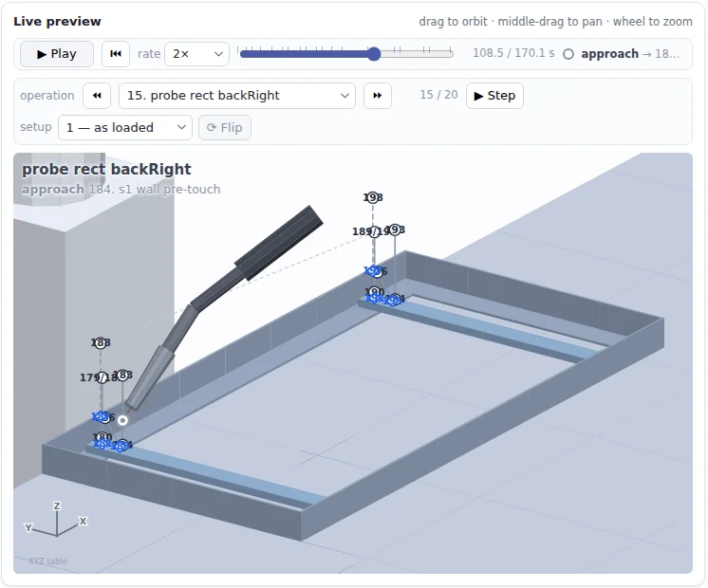Click the '15 / 20' operation counter
The width and height of the screenshot is (708, 588).
pos(438,95)
